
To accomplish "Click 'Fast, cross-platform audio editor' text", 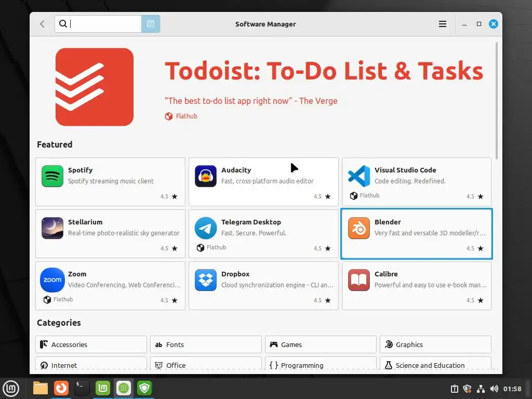I will pyautogui.click(x=268, y=181).
